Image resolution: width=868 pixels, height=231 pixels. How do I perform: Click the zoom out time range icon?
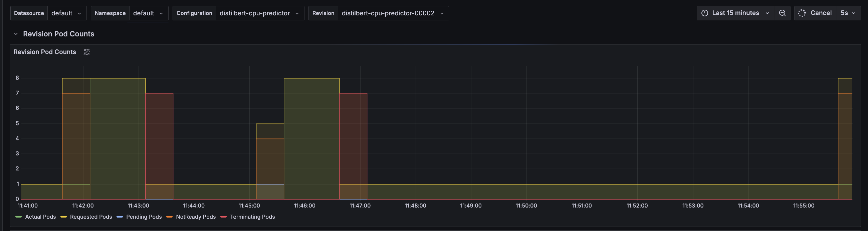783,13
